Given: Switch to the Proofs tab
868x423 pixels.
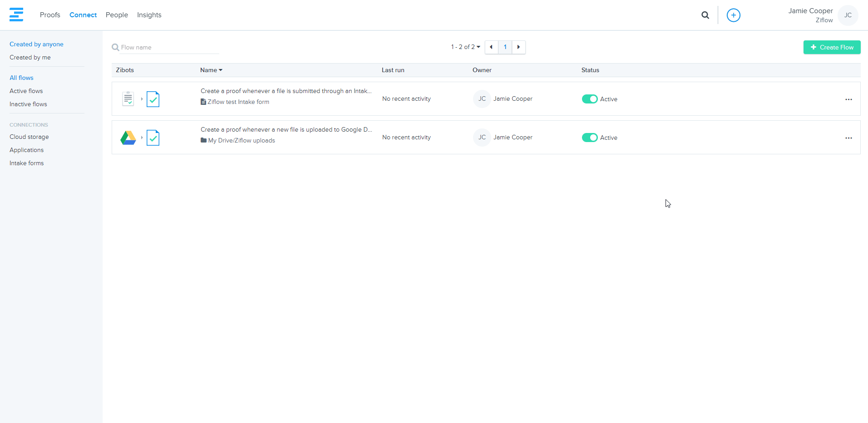Looking at the screenshot, I should click(x=50, y=15).
